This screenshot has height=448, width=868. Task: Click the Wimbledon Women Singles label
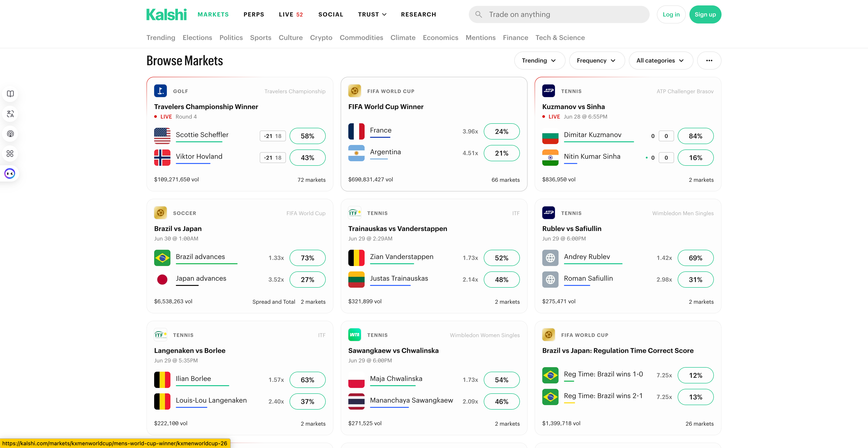[x=485, y=335]
